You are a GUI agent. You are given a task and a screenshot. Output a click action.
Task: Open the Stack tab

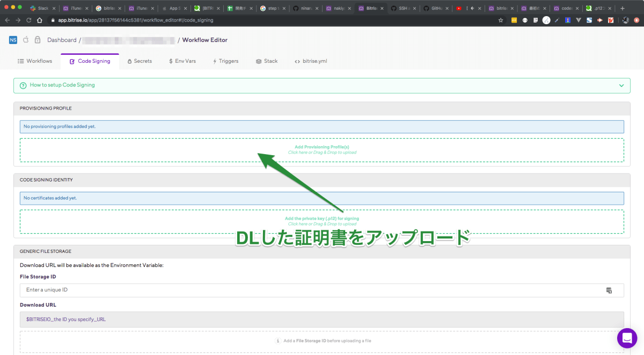pos(267,61)
